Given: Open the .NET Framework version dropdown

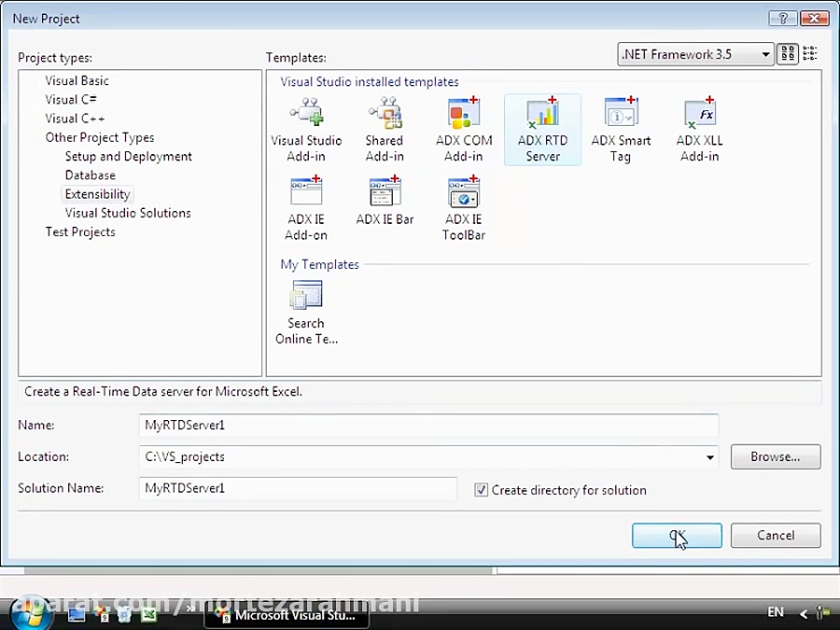Looking at the screenshot, I should click(765, 54).
